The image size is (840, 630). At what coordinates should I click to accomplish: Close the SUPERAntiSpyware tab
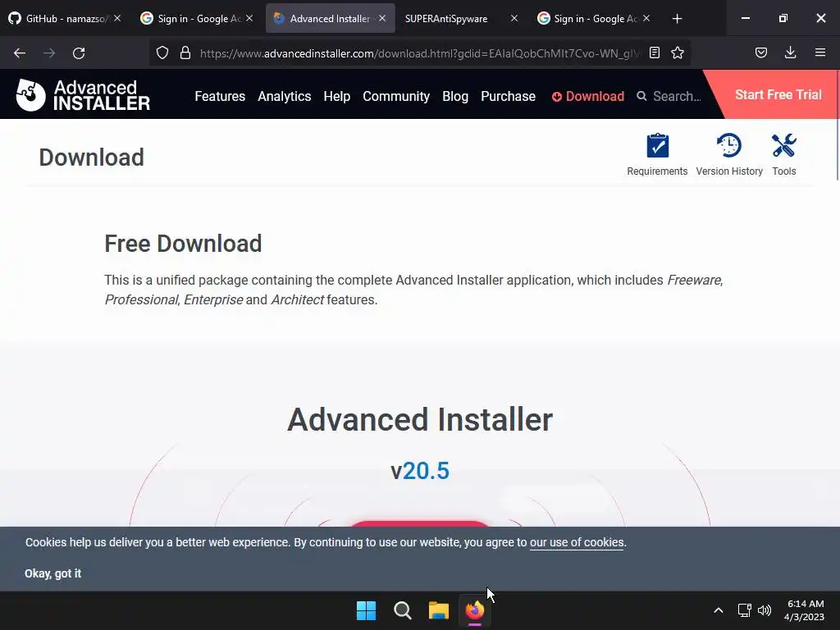[514, 18]
